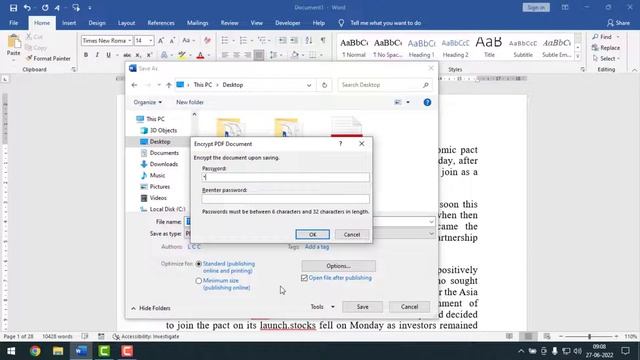Open the Select dropdown in Editing group

pyautogui.click(x=607, y=59)
